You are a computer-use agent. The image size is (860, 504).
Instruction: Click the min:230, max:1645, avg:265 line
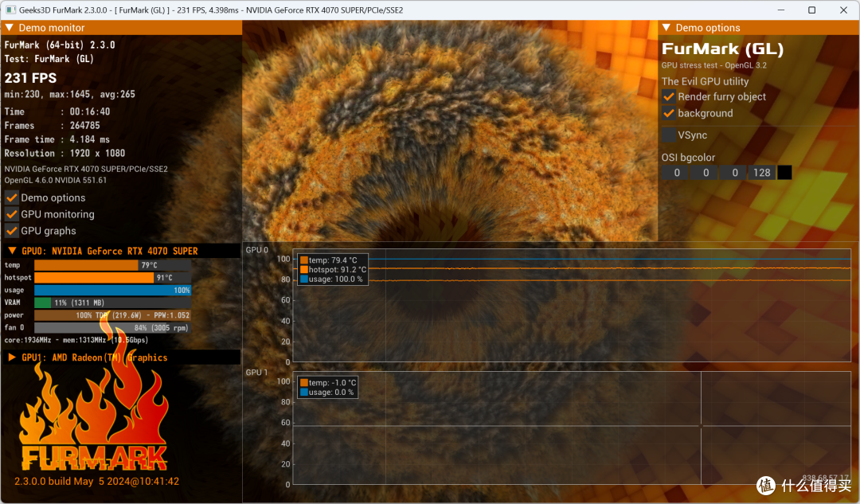click(x=69, y=94)
